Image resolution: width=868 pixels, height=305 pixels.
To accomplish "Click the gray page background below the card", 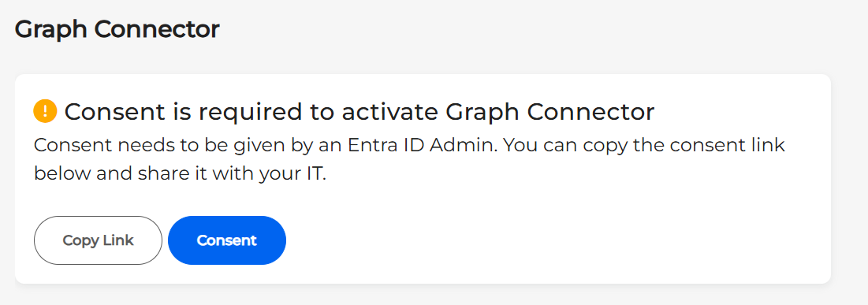I will (x=434, y=296).
